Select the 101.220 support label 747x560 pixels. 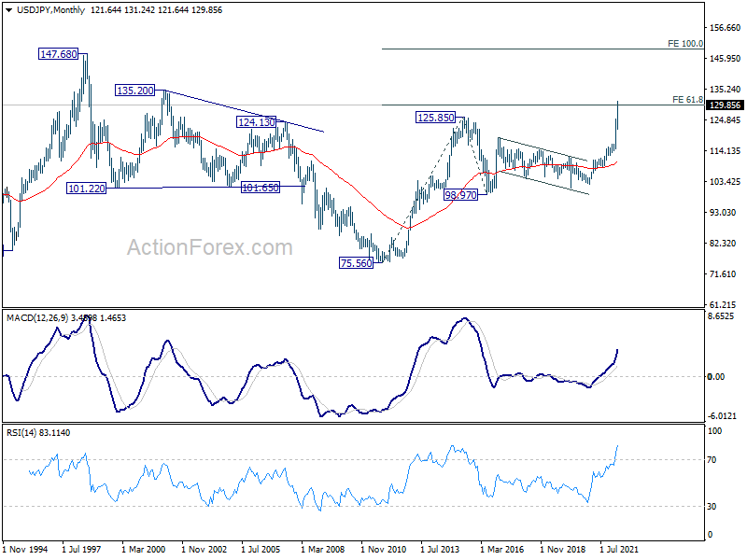pos(86,189)
